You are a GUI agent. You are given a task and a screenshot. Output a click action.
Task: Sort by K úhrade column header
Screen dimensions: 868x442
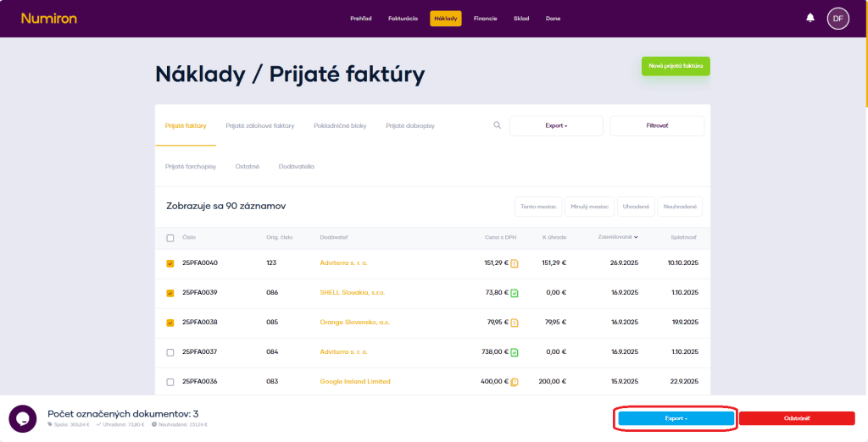pyautogui.click(x=554, y=238)
